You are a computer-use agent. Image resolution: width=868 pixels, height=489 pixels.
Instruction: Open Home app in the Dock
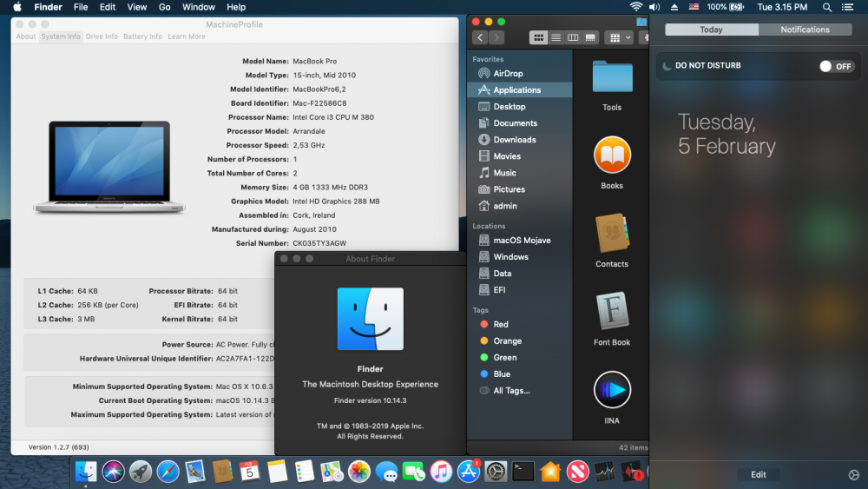click(550, 472)
